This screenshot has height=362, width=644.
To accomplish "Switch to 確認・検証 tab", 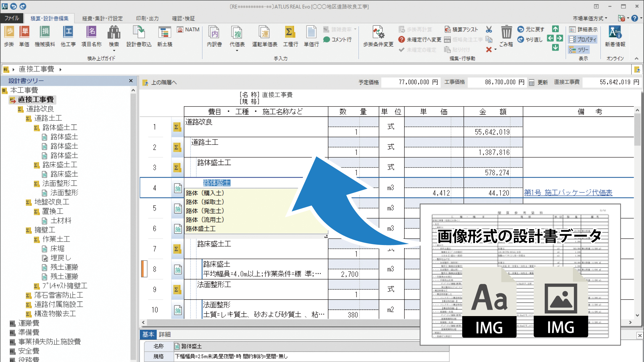I will coord(183,18).
